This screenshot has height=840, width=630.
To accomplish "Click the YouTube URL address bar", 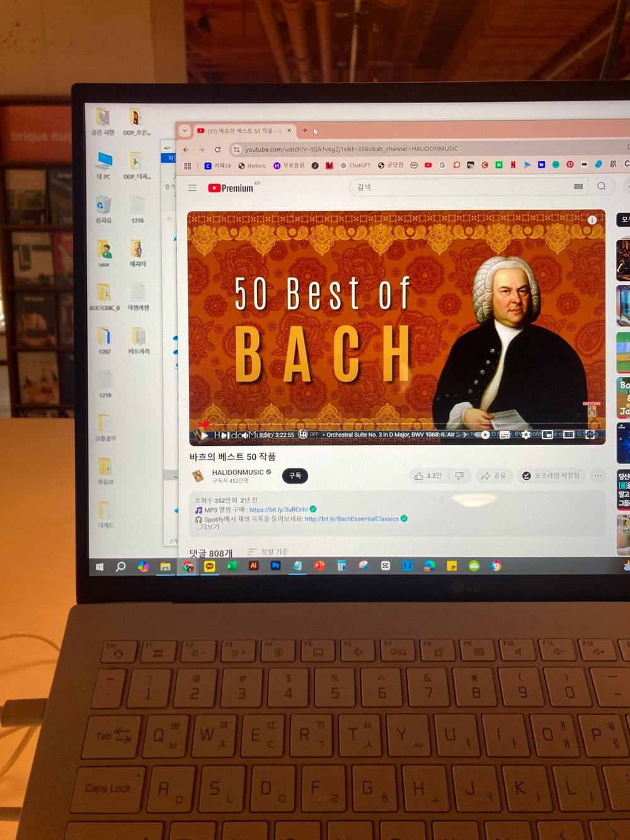I will (428, 149).
